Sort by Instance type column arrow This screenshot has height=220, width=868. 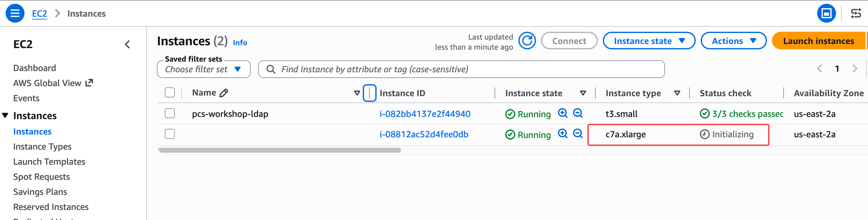(677, 93)
